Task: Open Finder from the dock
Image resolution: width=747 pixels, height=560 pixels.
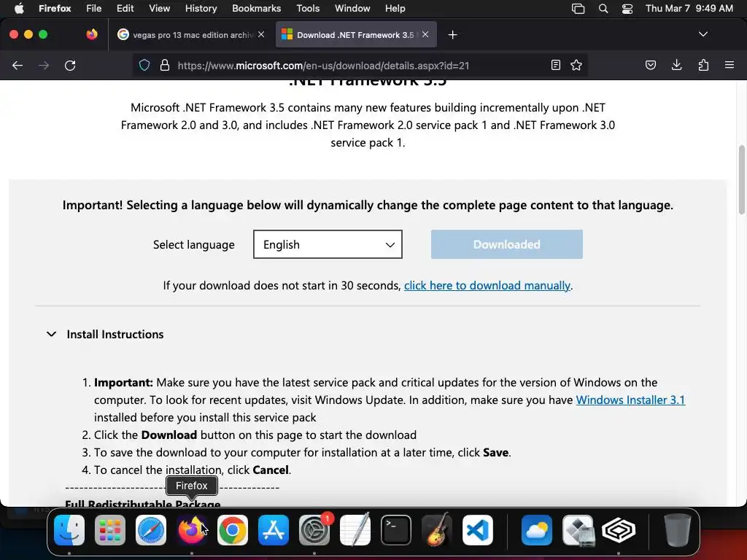Action: pyautogui.click(x=69, y=530)
